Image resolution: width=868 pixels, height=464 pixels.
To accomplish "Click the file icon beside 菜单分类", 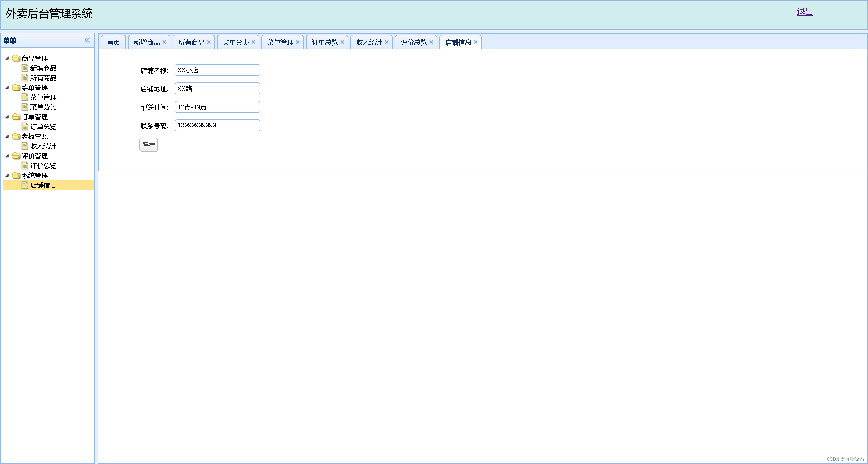I will click(25, 107).
